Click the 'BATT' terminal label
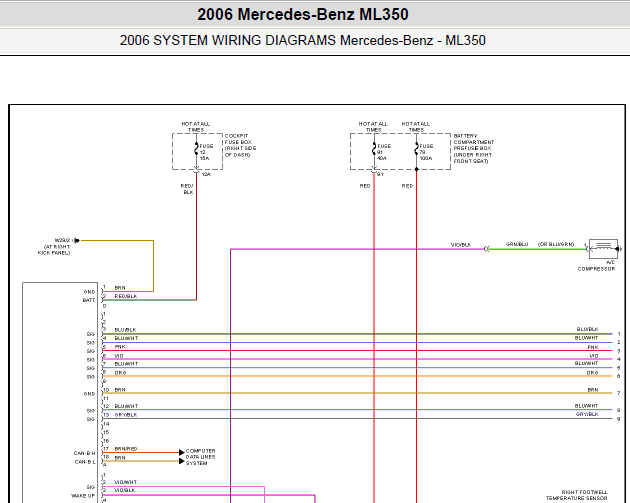 pos(89,300)
